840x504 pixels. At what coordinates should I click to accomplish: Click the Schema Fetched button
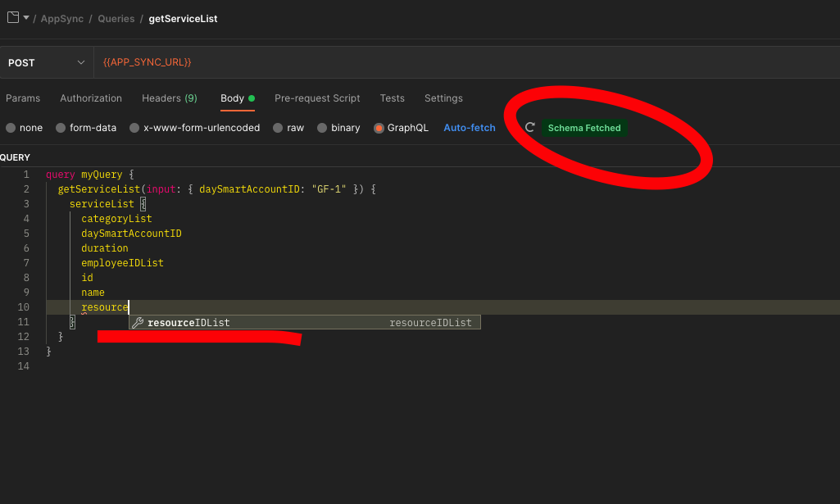coord(583,128)
